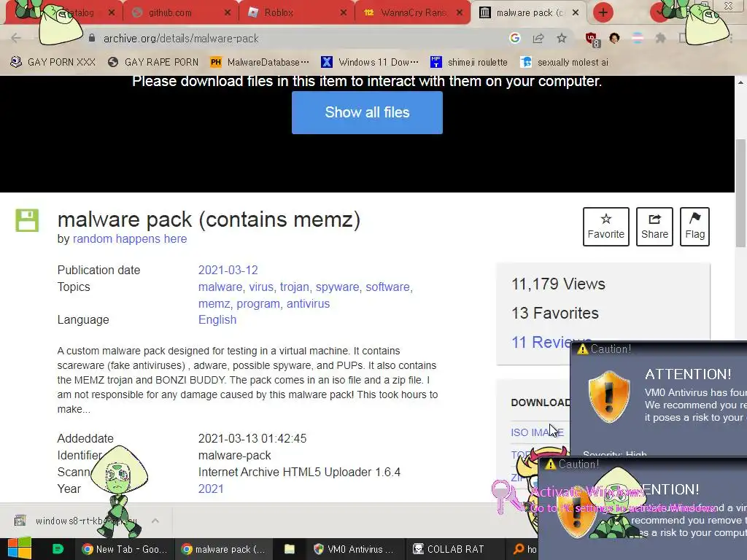Open the Extensions puzzle piece menu
747x560 pixels.
tap(660, 38)
